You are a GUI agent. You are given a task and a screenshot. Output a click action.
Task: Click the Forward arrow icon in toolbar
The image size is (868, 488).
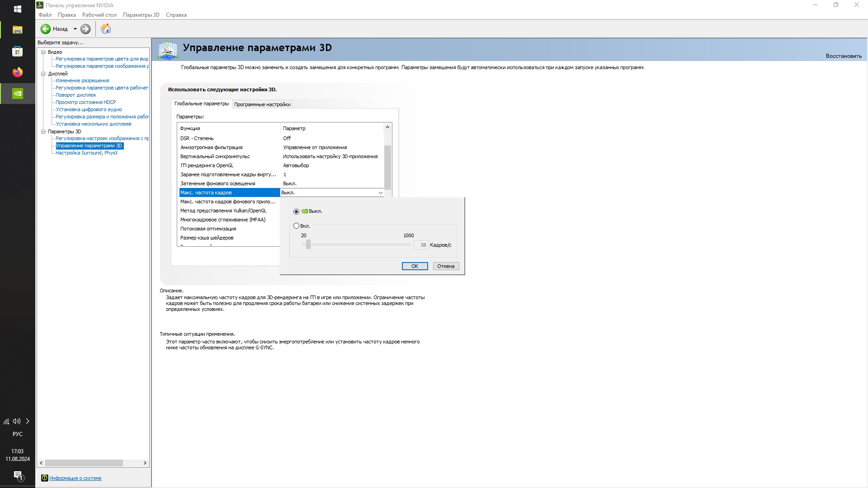pos(85,29)
